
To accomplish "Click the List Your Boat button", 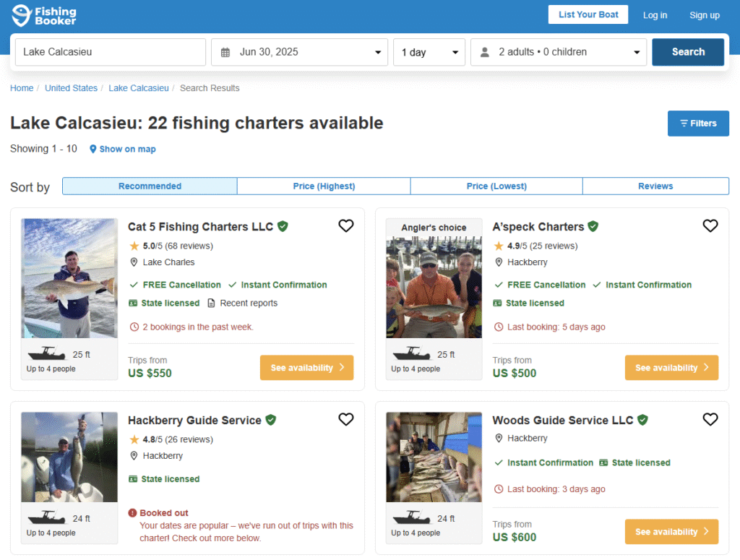I will tap(588, 14).
